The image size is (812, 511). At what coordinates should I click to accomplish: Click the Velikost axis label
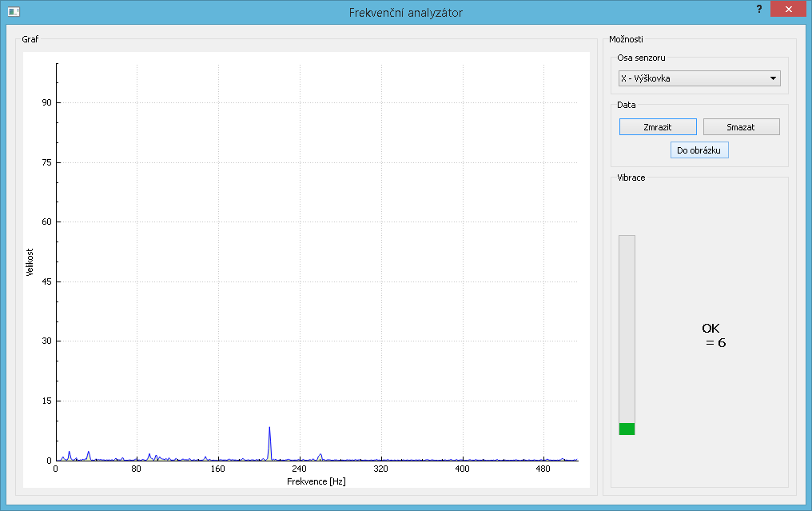(x=30, y=262)
